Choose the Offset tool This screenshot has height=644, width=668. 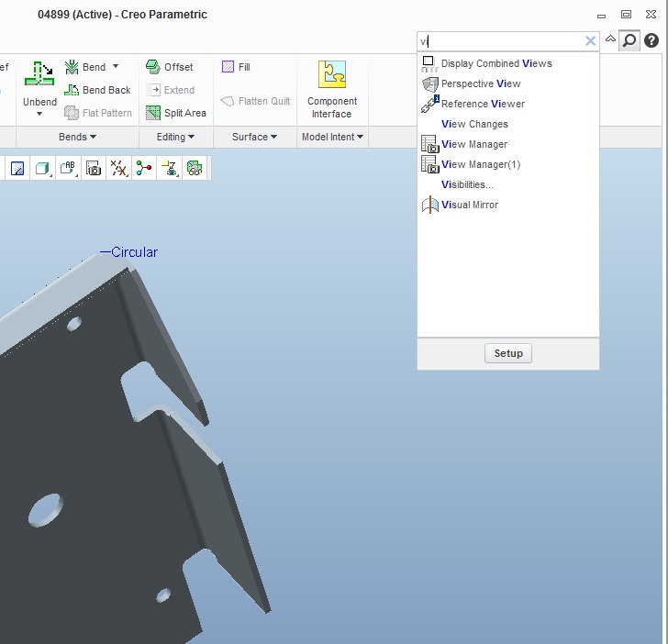tap(169, 67)
